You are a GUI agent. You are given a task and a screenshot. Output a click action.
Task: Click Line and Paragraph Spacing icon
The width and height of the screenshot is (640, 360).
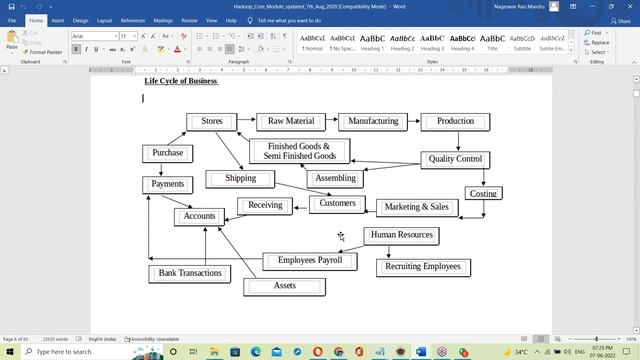point(242,49)
